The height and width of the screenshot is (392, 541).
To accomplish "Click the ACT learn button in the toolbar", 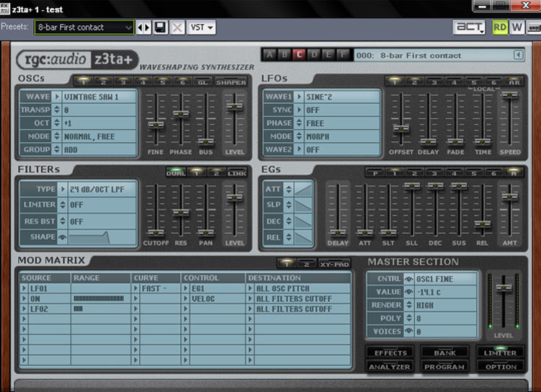I will [x=469, y=27].
